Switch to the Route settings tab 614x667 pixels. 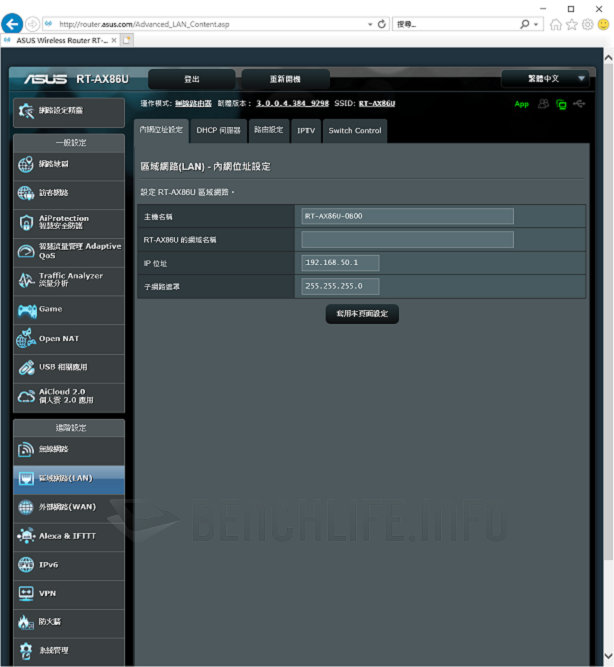pos(268,130)
